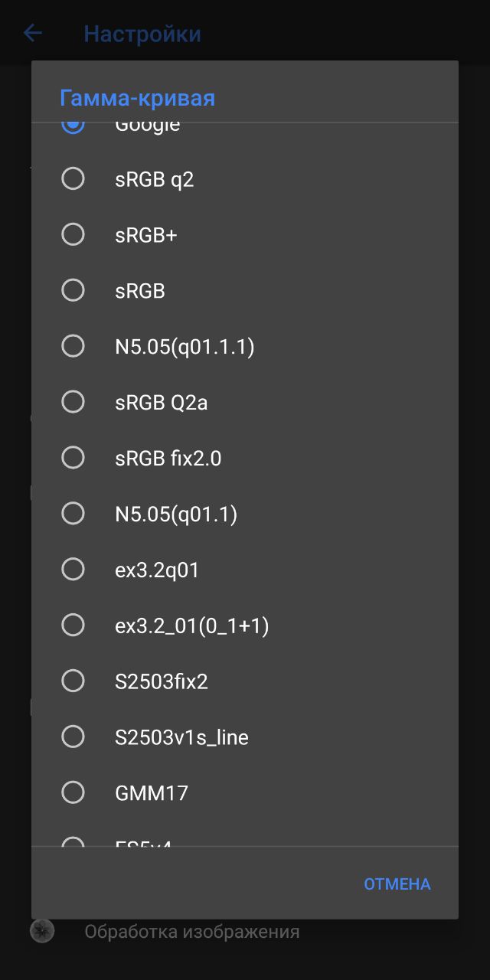490x980 pixels.
Task: Pick the plain sRGB radio option
Action: pyautogui.click(x=245, y=290)
